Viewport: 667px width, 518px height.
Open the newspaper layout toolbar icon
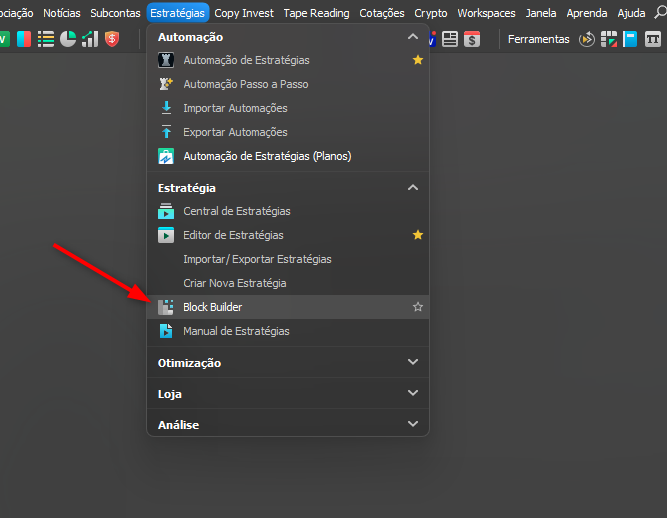coord(450,39)
